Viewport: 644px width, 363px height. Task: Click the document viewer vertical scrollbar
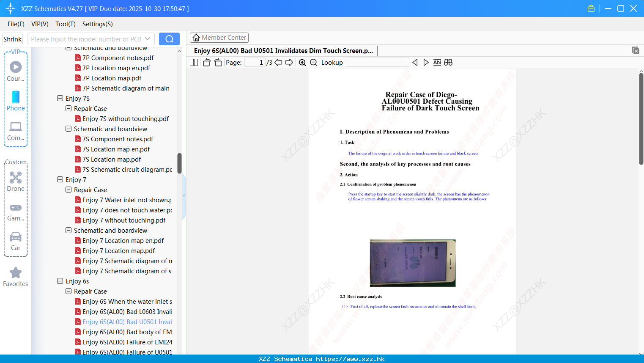point(641,118)
